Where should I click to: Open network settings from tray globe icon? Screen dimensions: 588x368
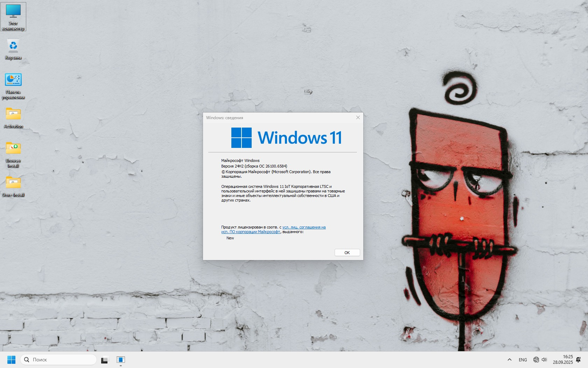click(x=536, y=360)
